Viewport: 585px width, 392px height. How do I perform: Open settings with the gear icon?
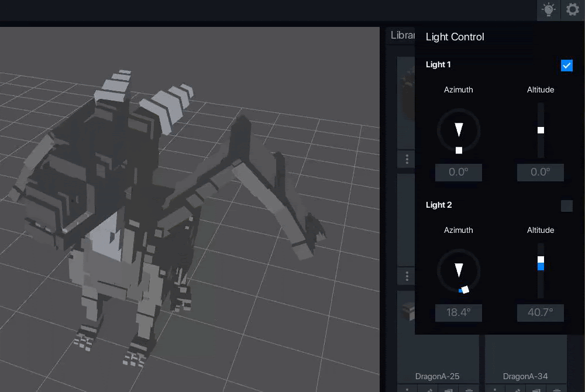click(573, 10)
